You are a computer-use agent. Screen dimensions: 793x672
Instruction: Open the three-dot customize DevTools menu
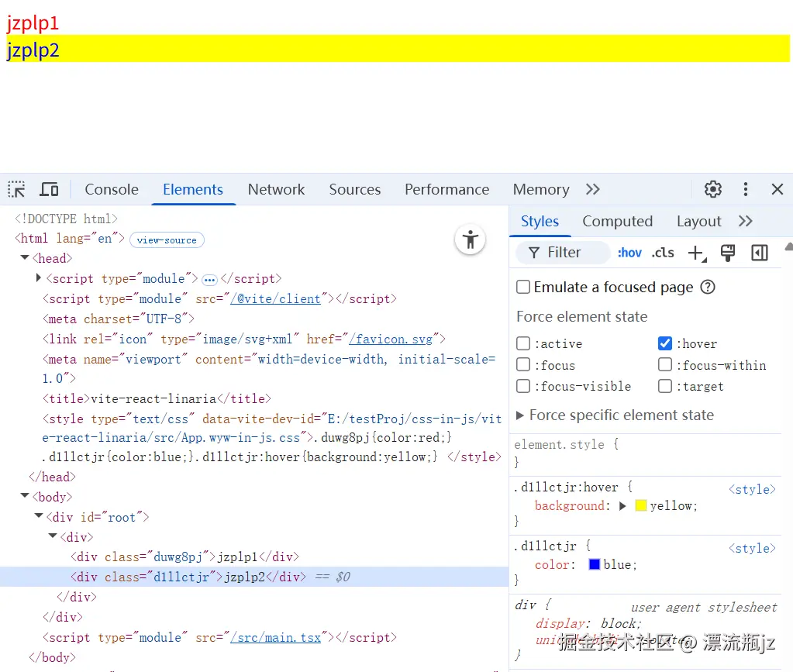pos(745,188)
